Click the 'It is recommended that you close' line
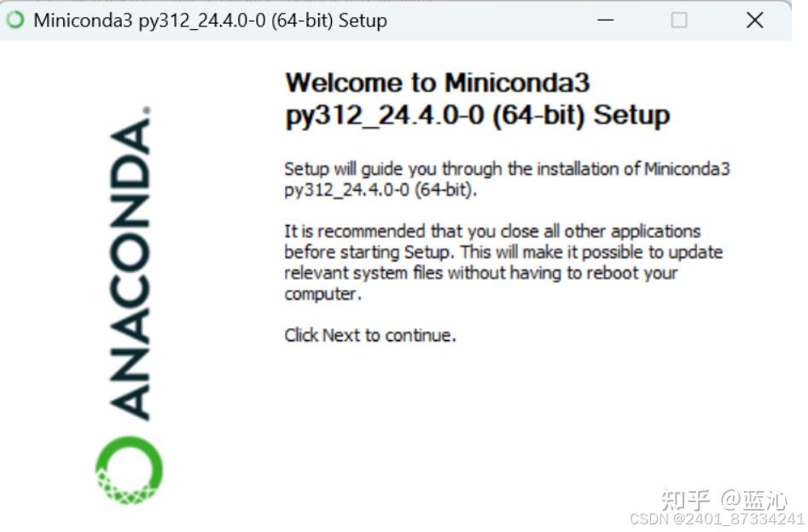Image resolution: width=808 pixels, height=532 pixels. pos(492,231)
